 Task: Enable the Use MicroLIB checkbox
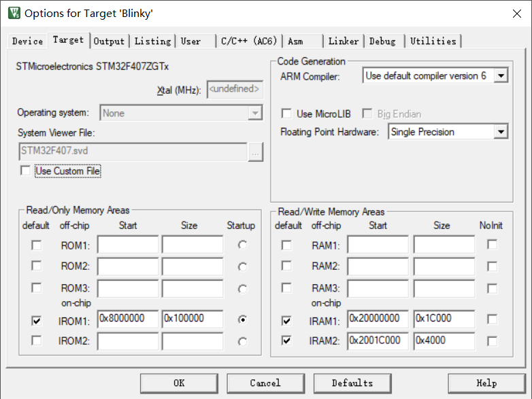286,114
